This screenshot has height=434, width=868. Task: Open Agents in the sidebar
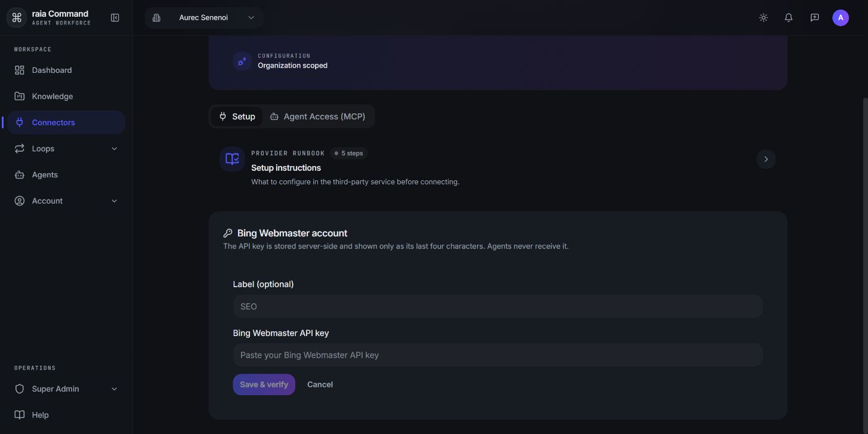66,175
